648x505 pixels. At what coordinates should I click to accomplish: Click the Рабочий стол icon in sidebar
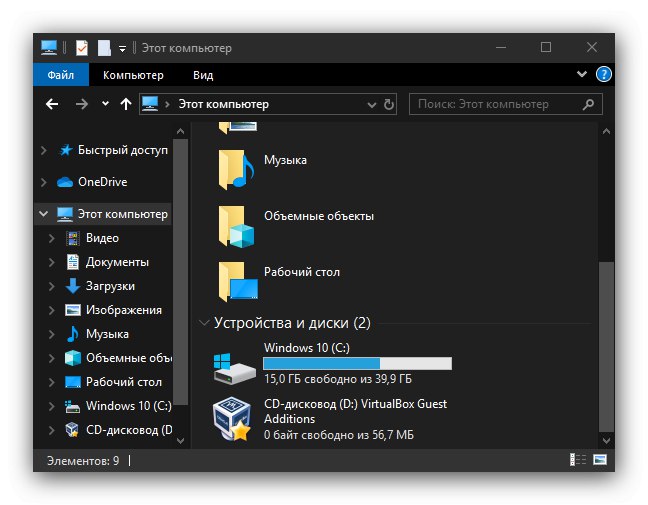[73, 382]
